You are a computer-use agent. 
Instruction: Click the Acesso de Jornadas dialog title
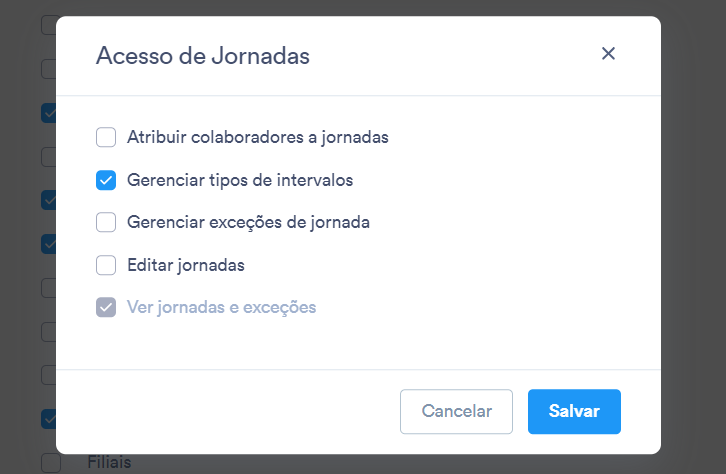[x=203, y=56]
